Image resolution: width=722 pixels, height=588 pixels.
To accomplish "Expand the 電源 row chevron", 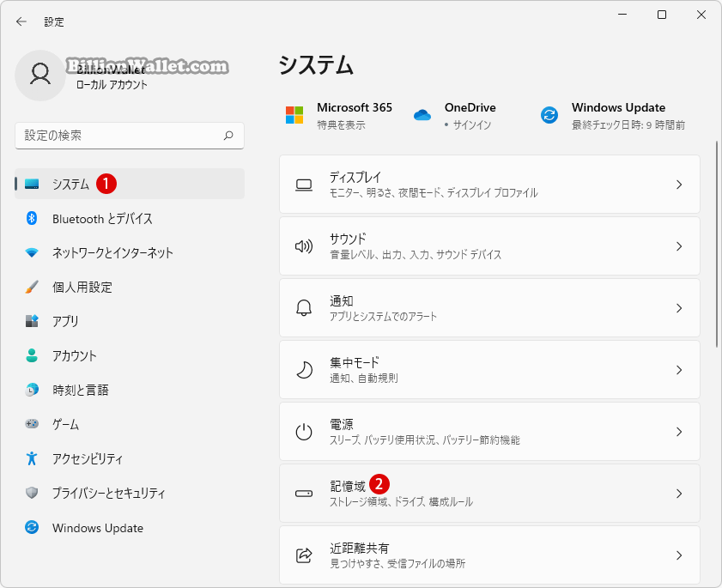I will pyautogui.click(x=679, y=432).
